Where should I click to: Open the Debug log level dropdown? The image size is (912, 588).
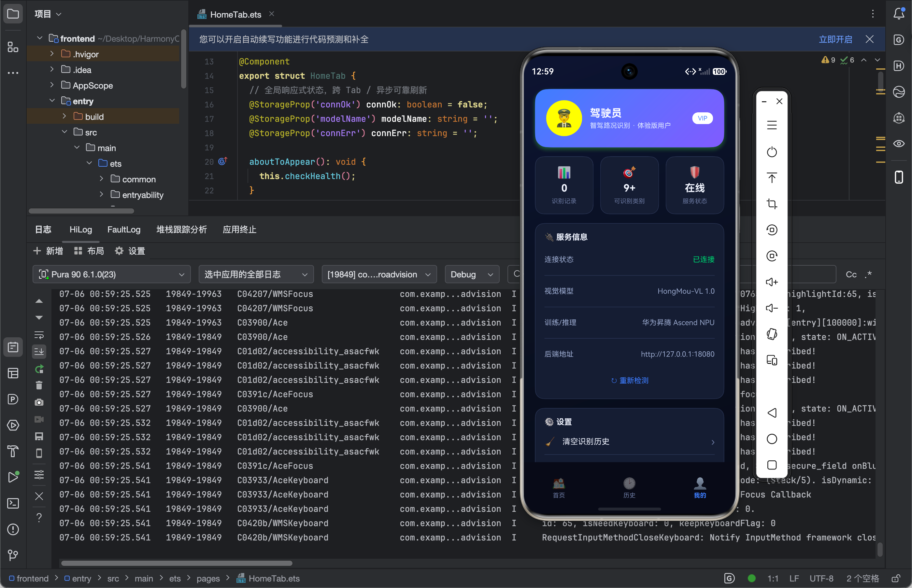[472, 274]
